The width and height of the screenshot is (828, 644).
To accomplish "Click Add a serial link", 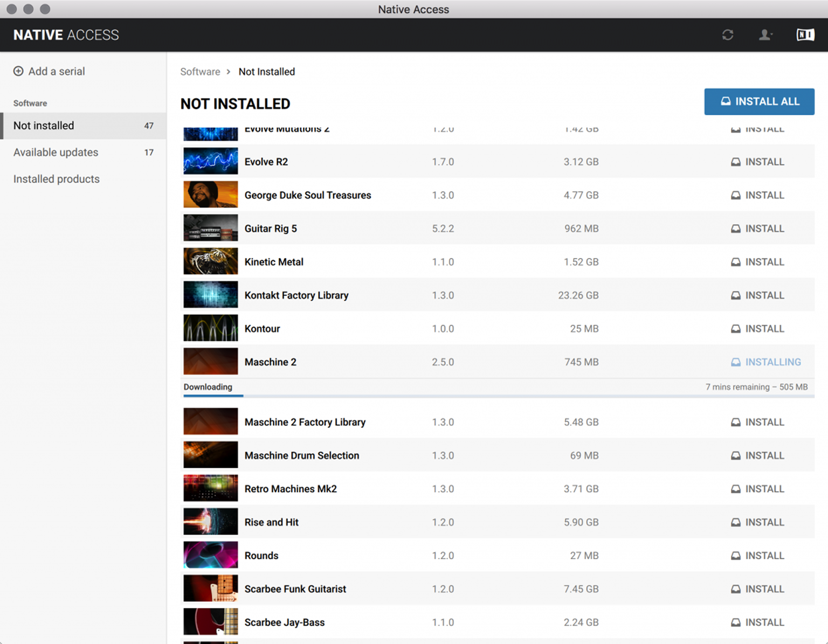I will pyautogui.click(x=57, y=71).
